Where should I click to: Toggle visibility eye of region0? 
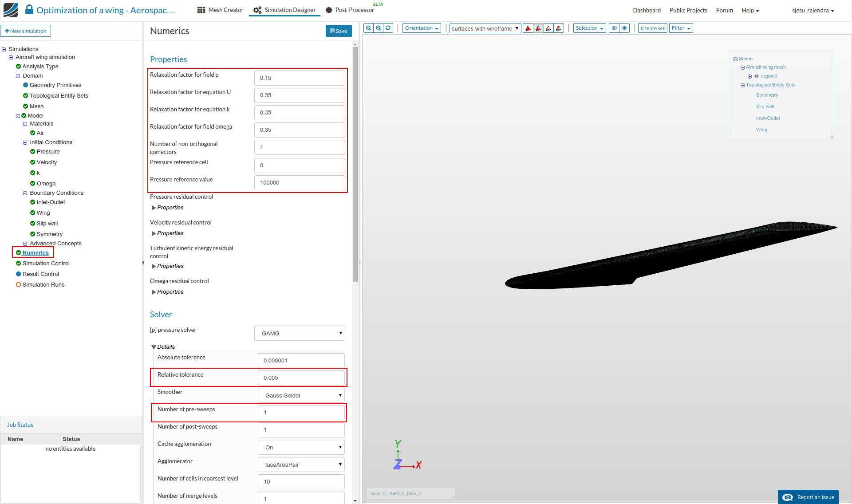pyautogui.click(x=757, y=76)
